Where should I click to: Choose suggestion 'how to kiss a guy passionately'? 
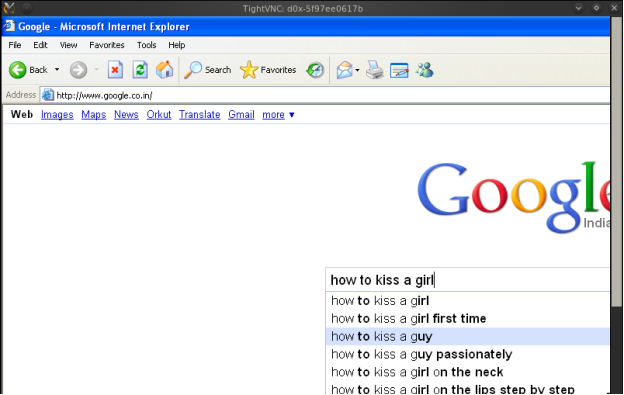click(468, 354)
